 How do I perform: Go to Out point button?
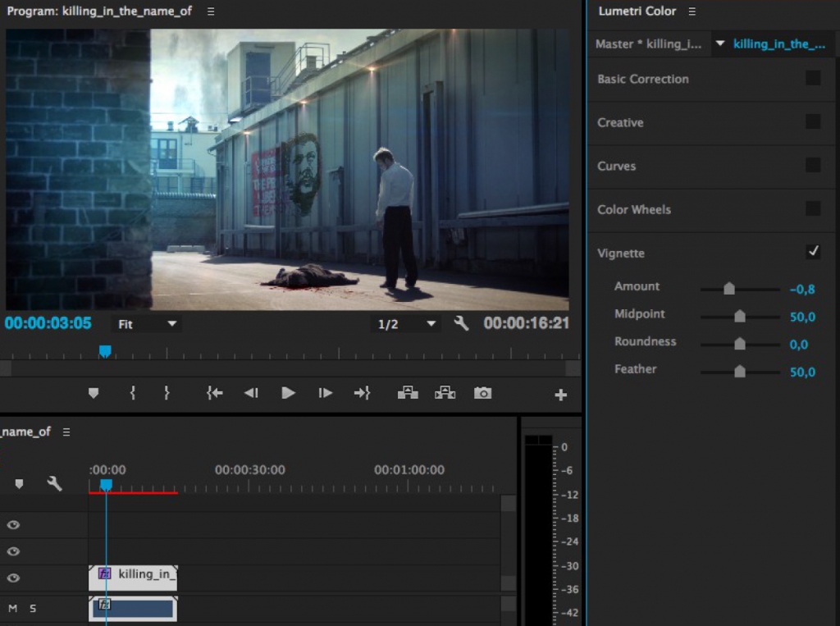362,393
